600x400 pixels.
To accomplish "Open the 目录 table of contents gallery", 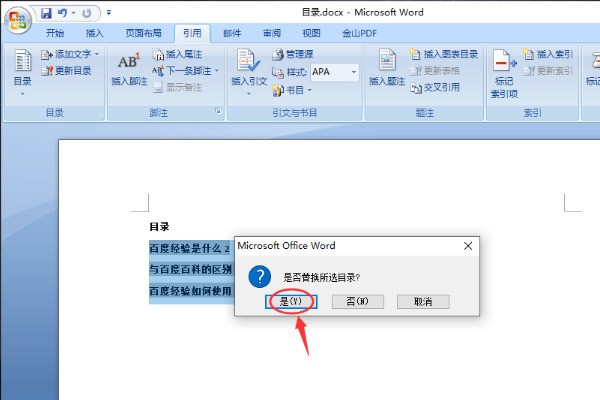I will [23, 73].
